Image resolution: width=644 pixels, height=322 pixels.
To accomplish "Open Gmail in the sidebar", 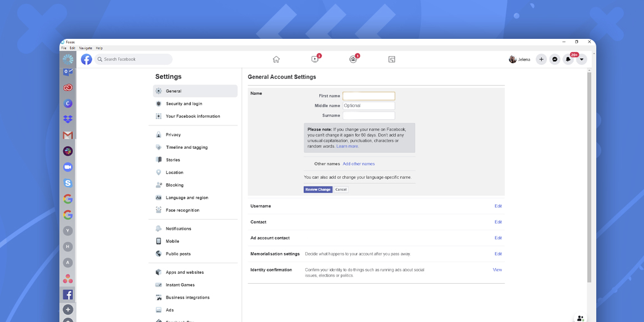I will [x=68, y=135].
